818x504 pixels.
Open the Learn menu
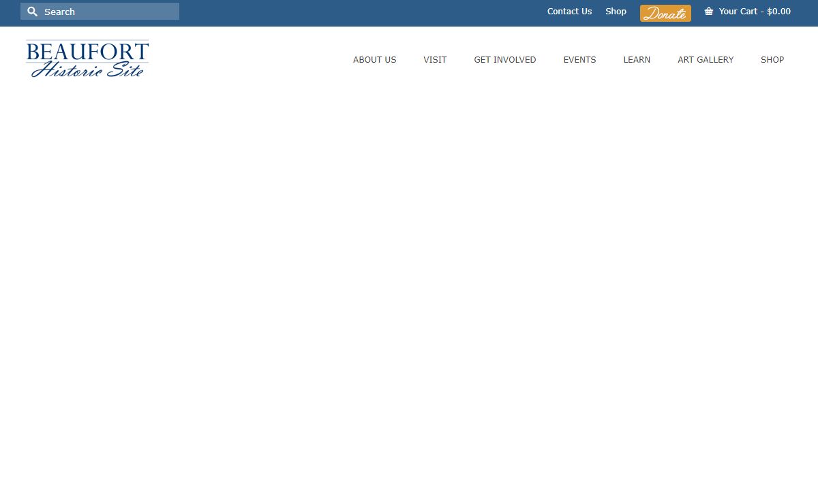coord(637,60)
